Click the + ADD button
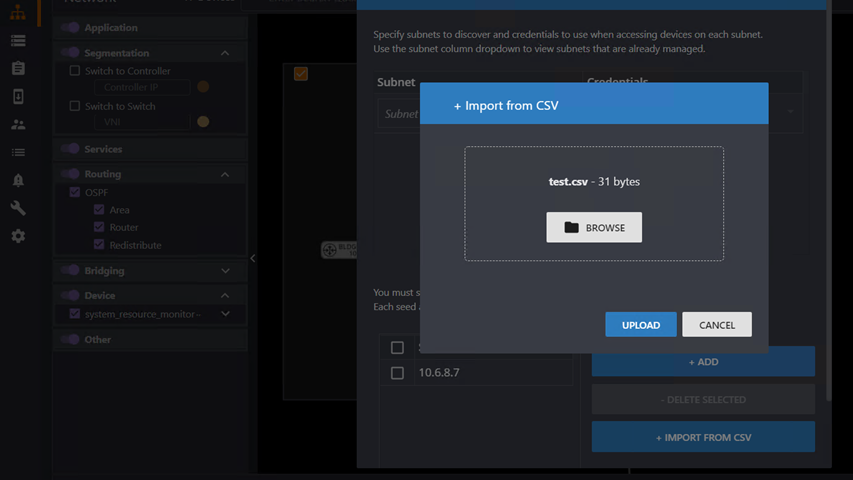 [x=703, y=362]
